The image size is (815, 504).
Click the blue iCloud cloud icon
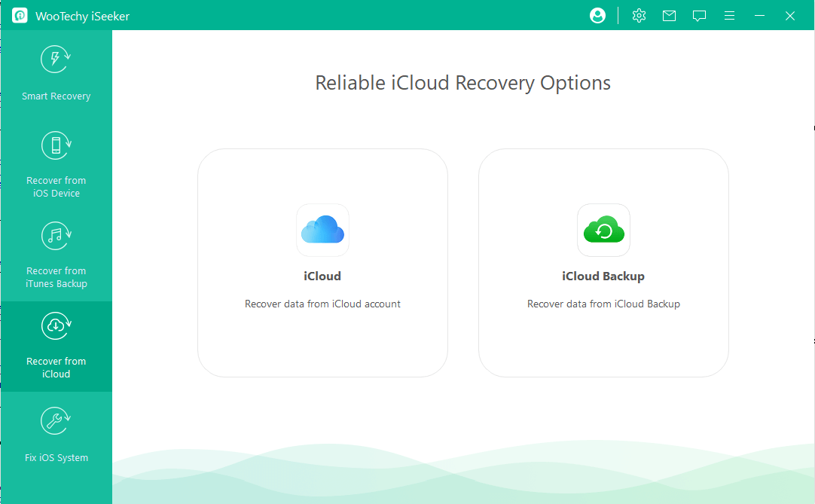click(322, 230)
